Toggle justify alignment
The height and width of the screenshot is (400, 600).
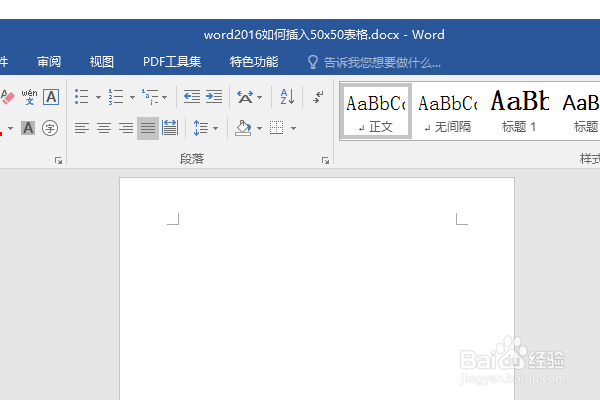click(148, 128)
